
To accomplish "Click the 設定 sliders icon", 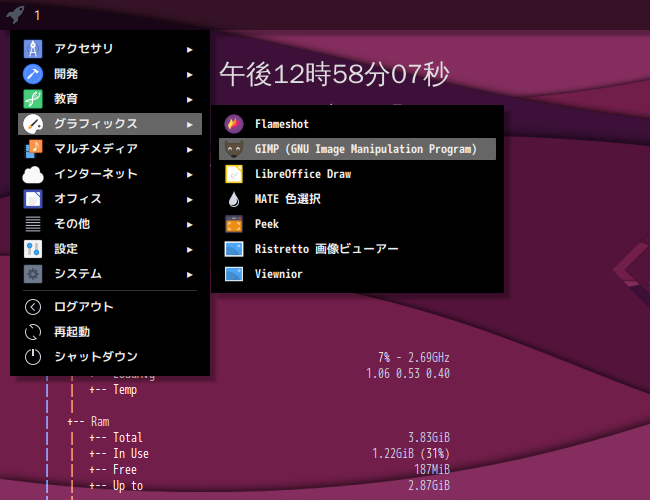I will [x=33, y=249].
